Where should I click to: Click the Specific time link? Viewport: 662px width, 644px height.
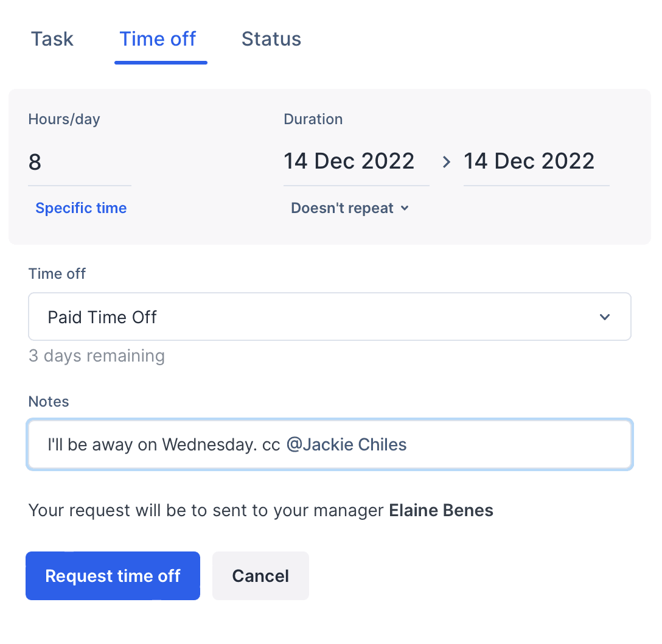pyautogui.click(x=81, y=208)
